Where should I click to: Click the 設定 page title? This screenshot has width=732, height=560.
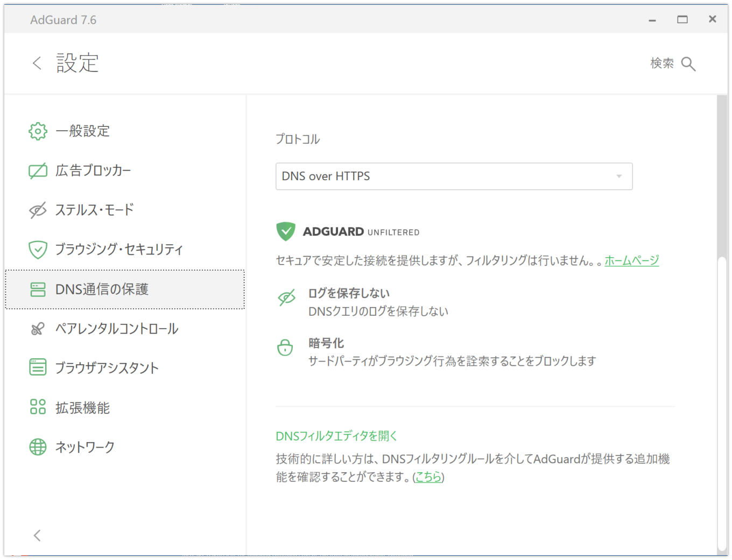[78, 63]
